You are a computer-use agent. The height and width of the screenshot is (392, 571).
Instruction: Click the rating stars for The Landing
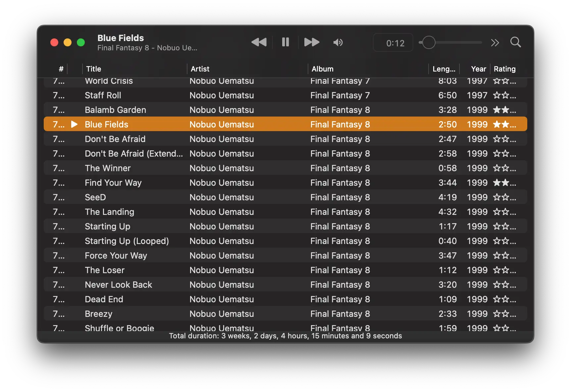pyautogui.click(x=504, y=212)
